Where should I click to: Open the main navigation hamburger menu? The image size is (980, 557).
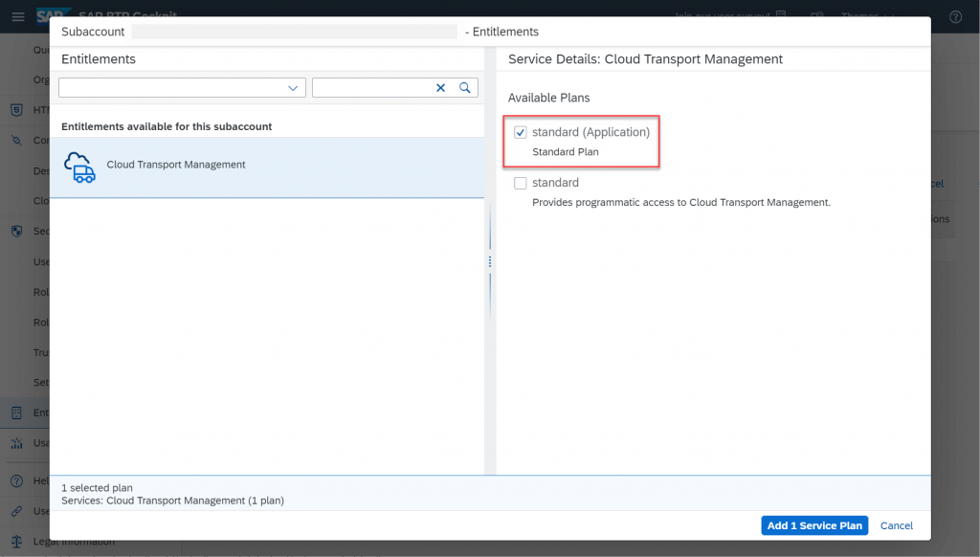(x=18, y=17)
